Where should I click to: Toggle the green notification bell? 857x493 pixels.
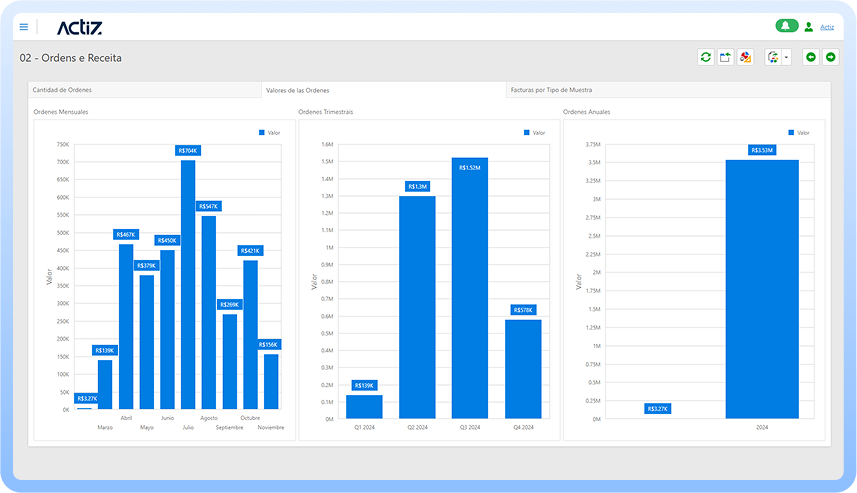(x=786, y=26)
